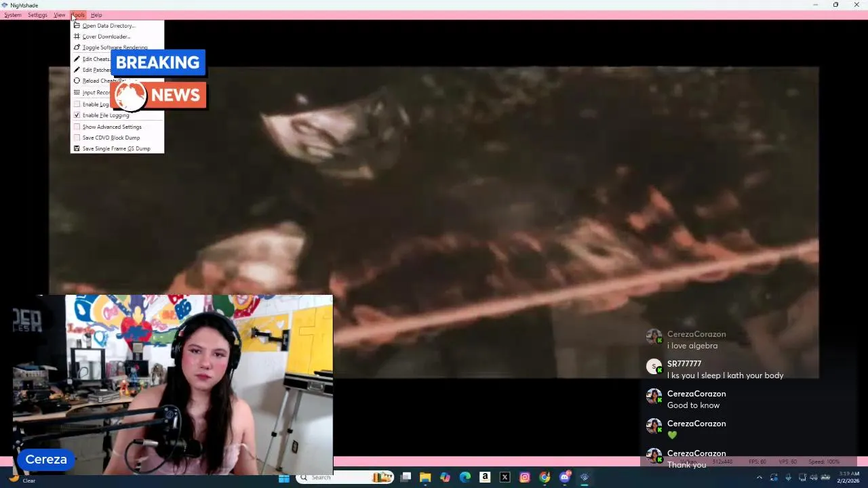
Task: Select Save Single Frame GS Dump
Action: (117, 148)
